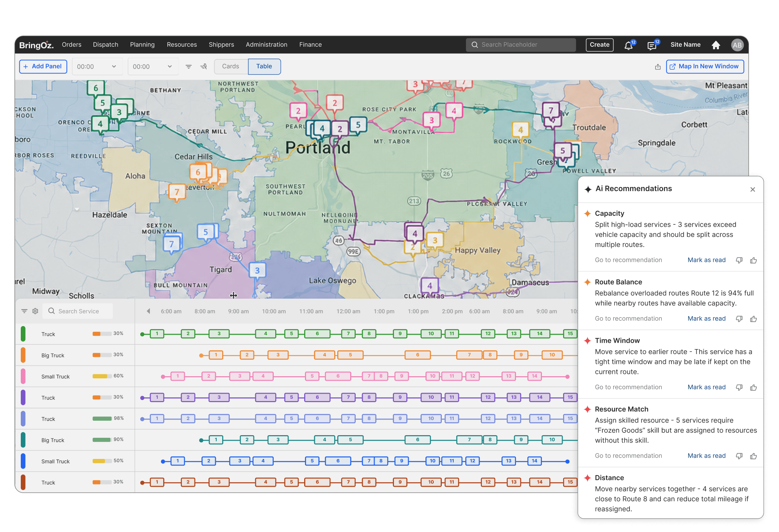Thumbs up the Capacity recommendation

pyautogui.click(x=753, y=260)
